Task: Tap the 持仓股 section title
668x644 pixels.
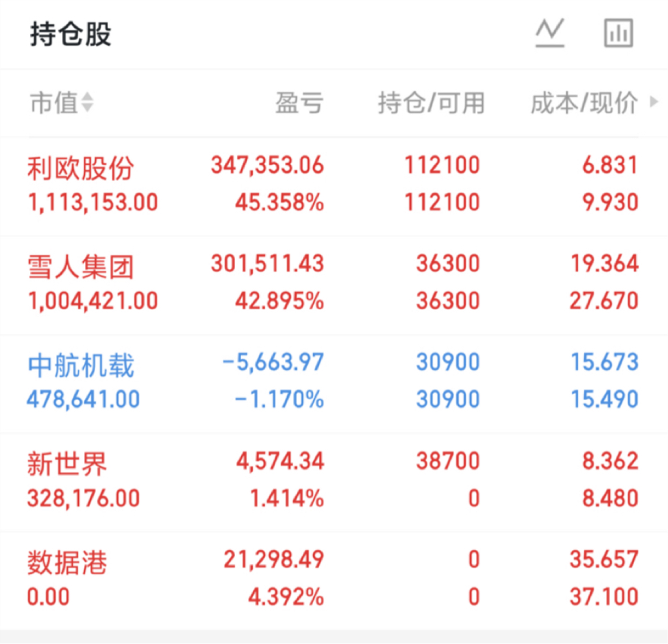Action: point(70,34)
